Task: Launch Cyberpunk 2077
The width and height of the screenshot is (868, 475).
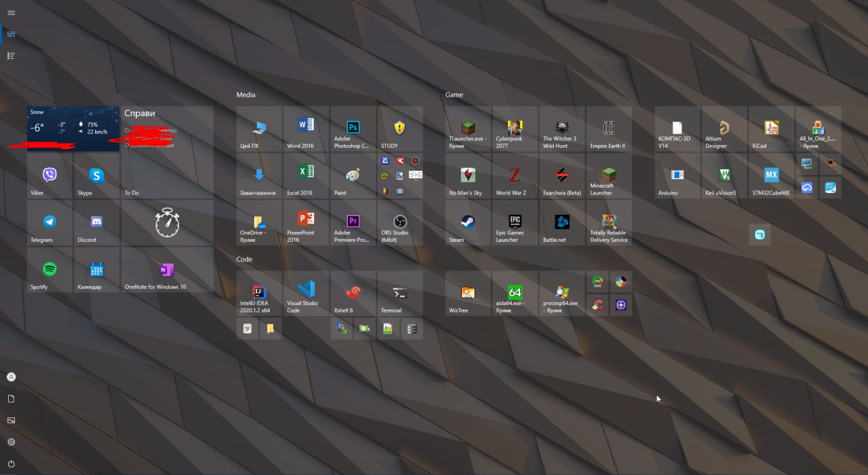Action: 515,129
